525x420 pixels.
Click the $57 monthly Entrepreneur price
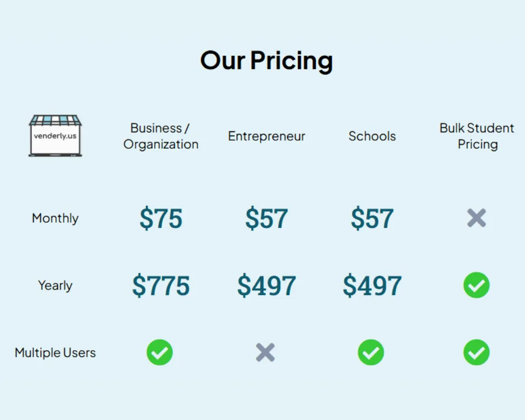266,218
